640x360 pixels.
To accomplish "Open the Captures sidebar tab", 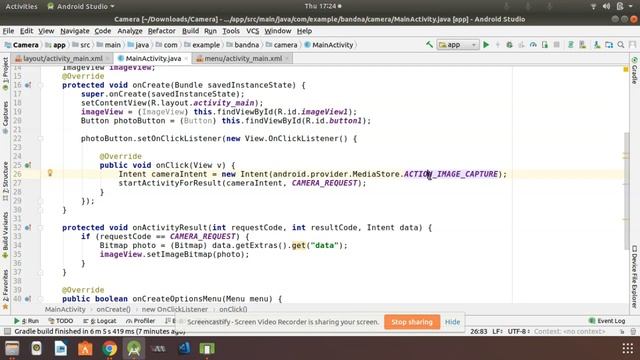I will pos(5,117).
